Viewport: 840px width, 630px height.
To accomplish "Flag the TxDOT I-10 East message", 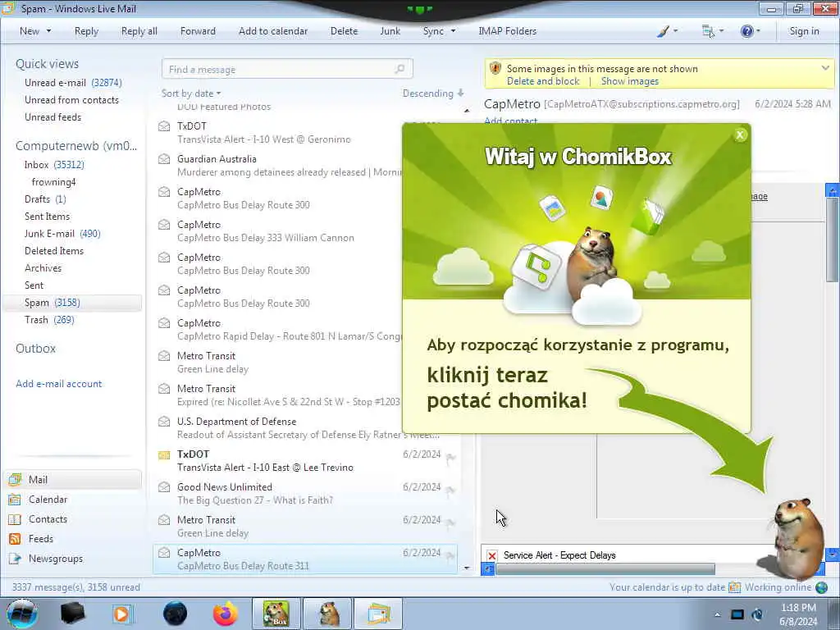I will pyautogui.click(x=450, y=457).
